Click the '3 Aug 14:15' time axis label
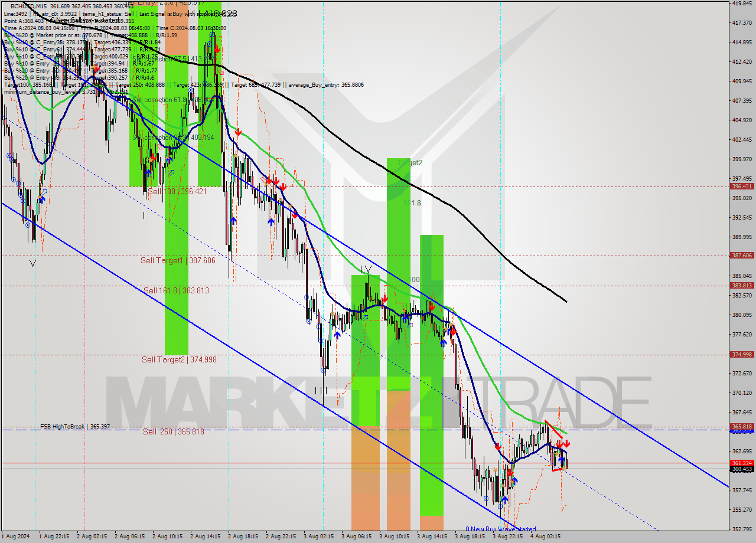The width and height of the screenshot is (756, 543). [432, 537]
